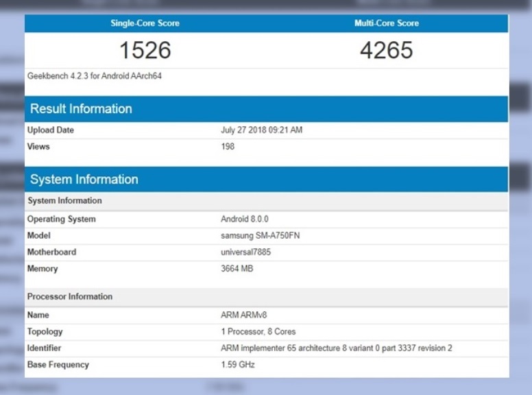This screenshot has height=395, width=532.
Task: Select the 1.59 GHz value
Action: [x=238, y=365]
